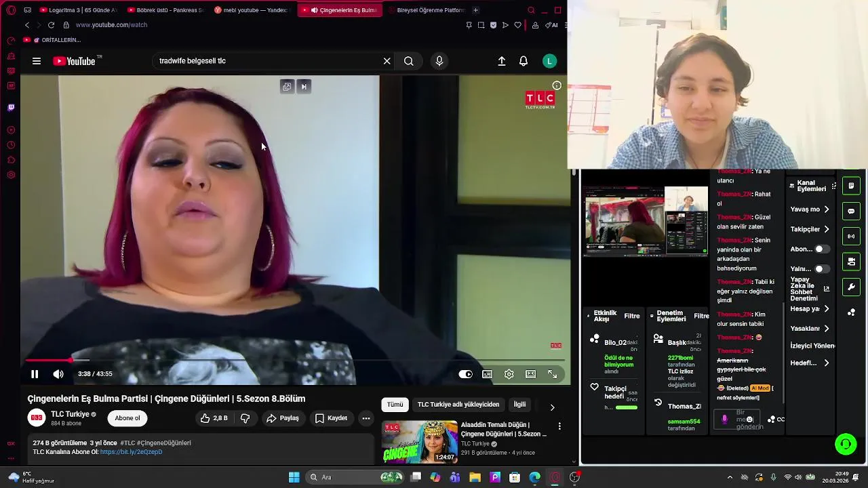Open Alaaddin Temalı Düğün video thumbnail
Image resolution: width=868 pixels, height=488 pixels.
tap(420, 442)
